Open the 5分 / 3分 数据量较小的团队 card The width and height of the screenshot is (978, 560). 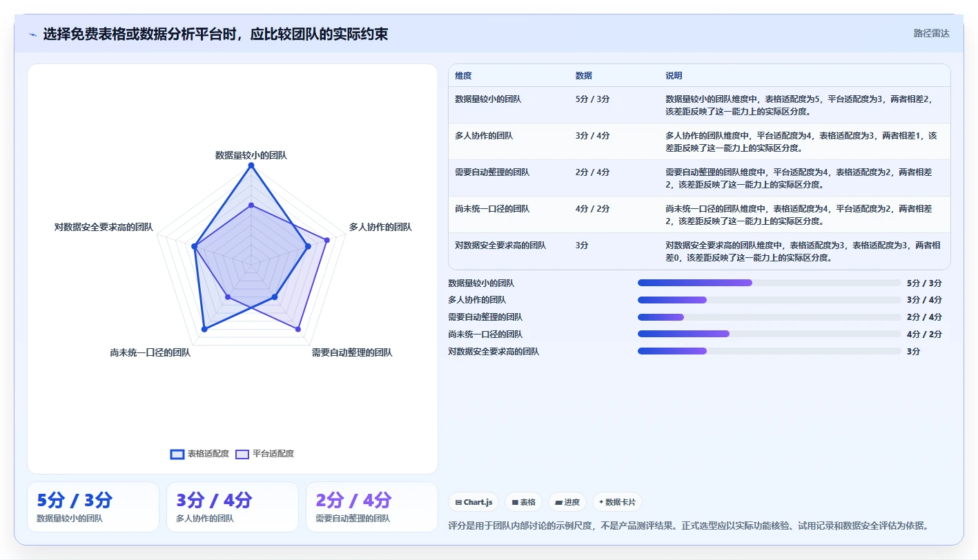click(93, 507)
